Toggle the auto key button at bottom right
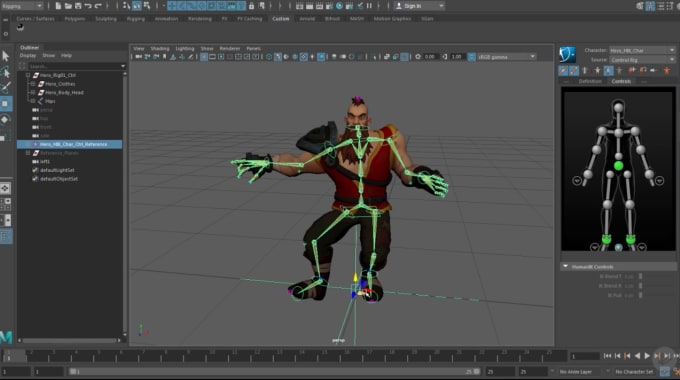The width and height of the screenshot is (680, 380). (x=665, y=371)
